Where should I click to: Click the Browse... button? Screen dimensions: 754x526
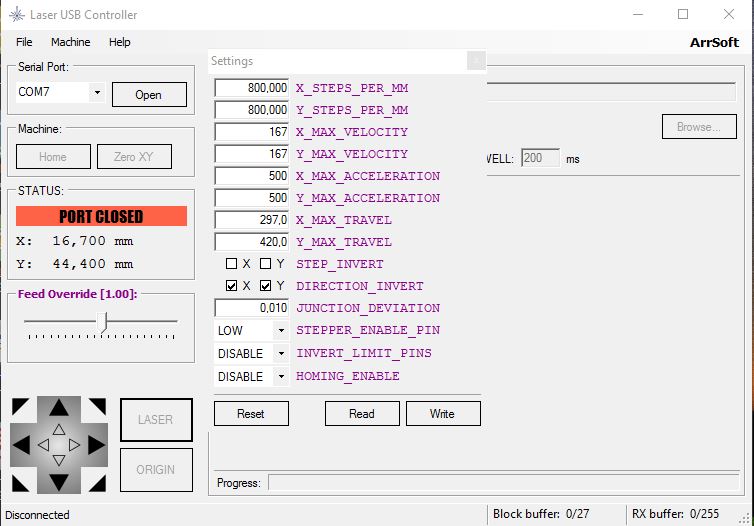click(x=699, y=126)
